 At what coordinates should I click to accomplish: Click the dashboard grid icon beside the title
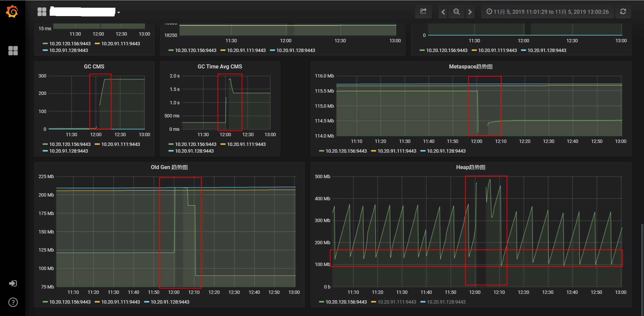[42, 12]
